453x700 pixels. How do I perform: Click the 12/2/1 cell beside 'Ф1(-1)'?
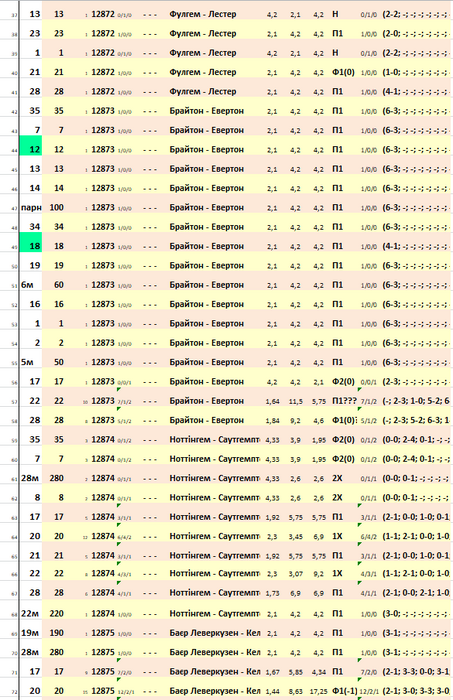pos(369,692)
